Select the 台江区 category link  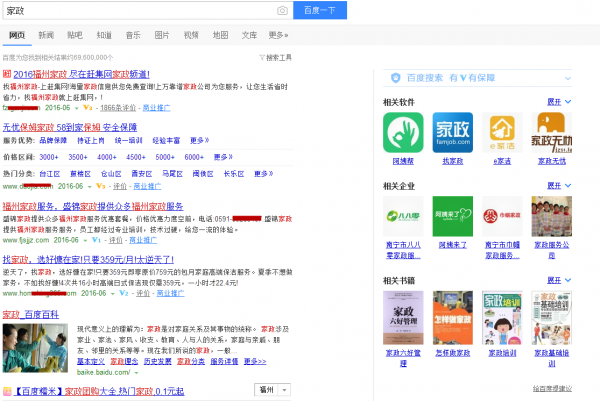50,174
